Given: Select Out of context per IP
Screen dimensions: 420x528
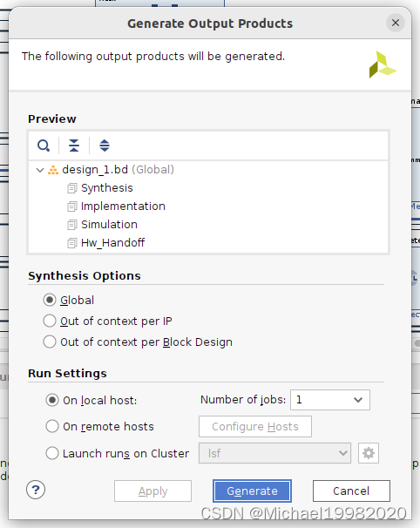Looking at the screenshot, I should pyautogui.click(x=50, y=321).
